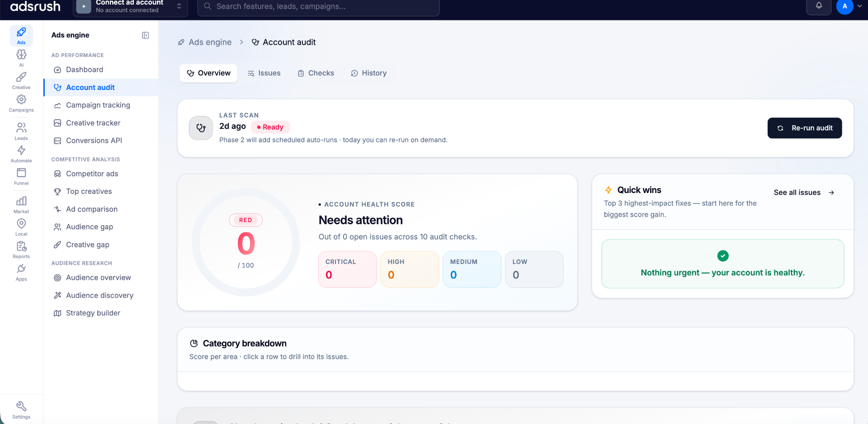Click the green checkmark in the healthy message
Viewport: 868px width, 424px height.
coord(723,256)
